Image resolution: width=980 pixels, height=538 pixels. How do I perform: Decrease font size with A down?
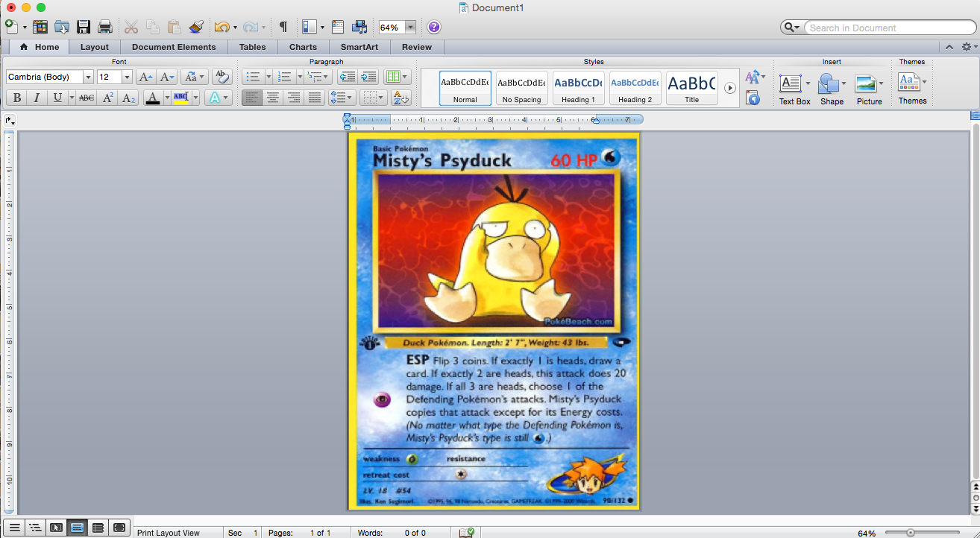(167, 77)
